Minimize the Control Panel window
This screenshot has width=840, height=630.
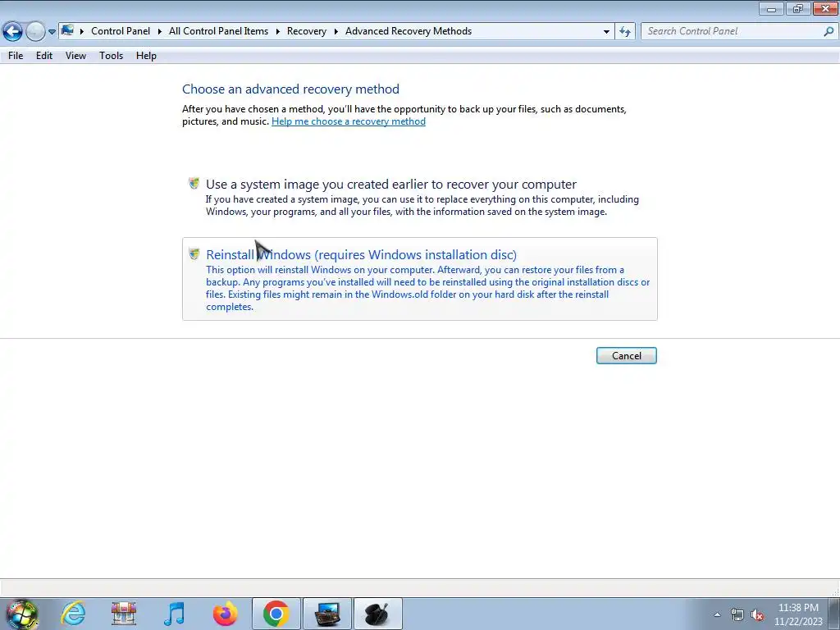point(771,9)
